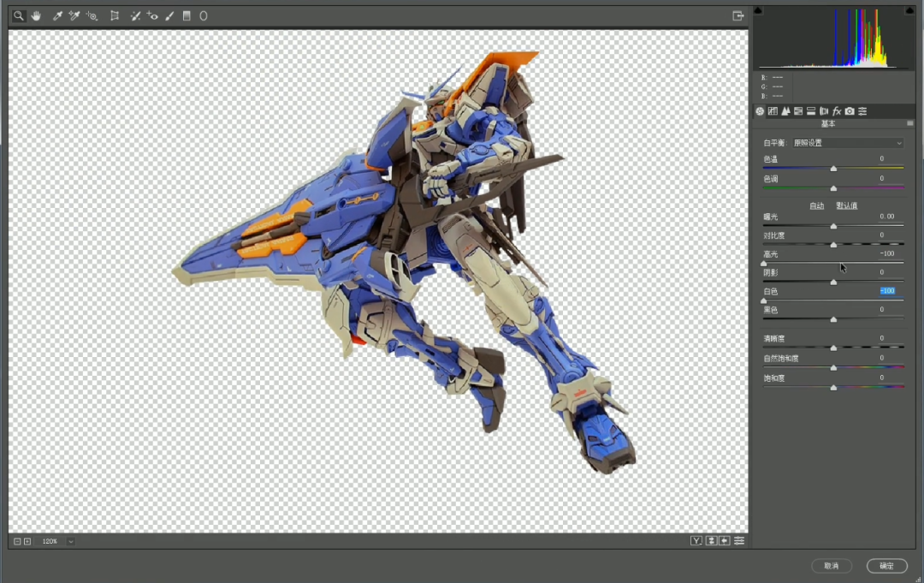Open the Split Toning panel tab
The height and width of the screenshot is (583, 924).
pyautogui.click(x=811, y=110)
